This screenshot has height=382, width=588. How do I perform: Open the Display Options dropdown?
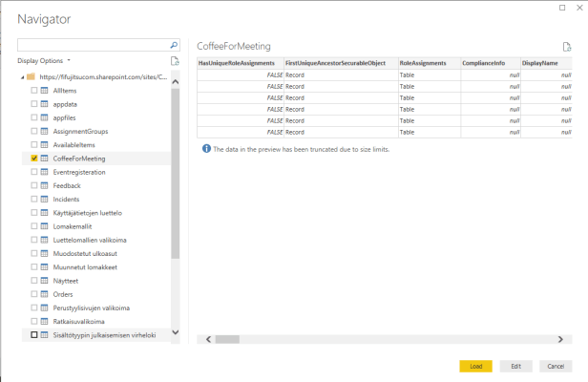44,60
